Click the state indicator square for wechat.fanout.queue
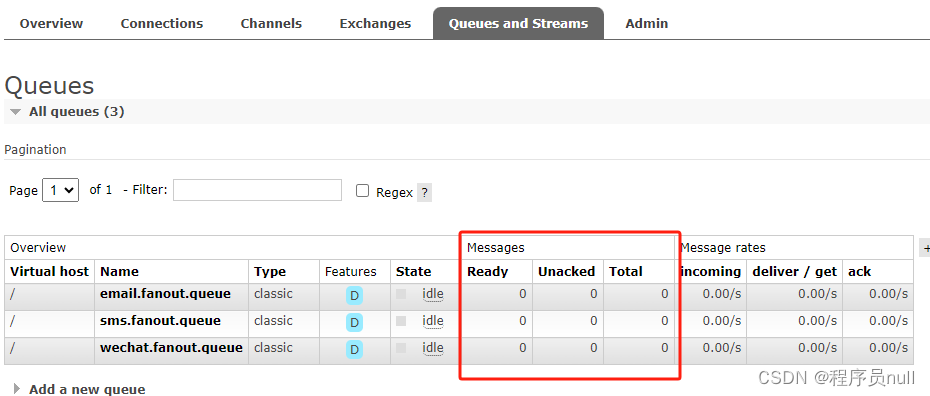 [401, 347]
